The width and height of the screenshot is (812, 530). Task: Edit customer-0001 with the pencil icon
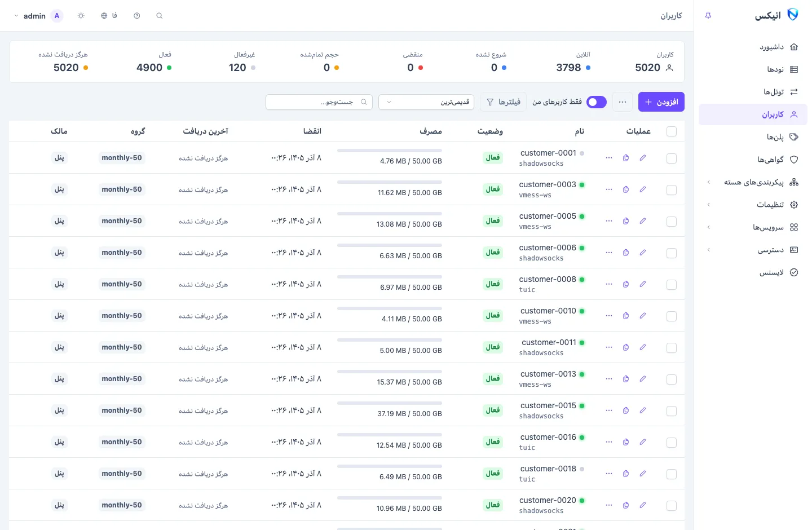(643, 158)
